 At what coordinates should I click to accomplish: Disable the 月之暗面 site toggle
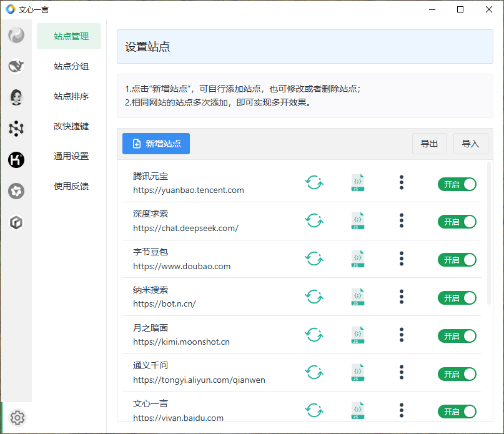pos(457,336)
